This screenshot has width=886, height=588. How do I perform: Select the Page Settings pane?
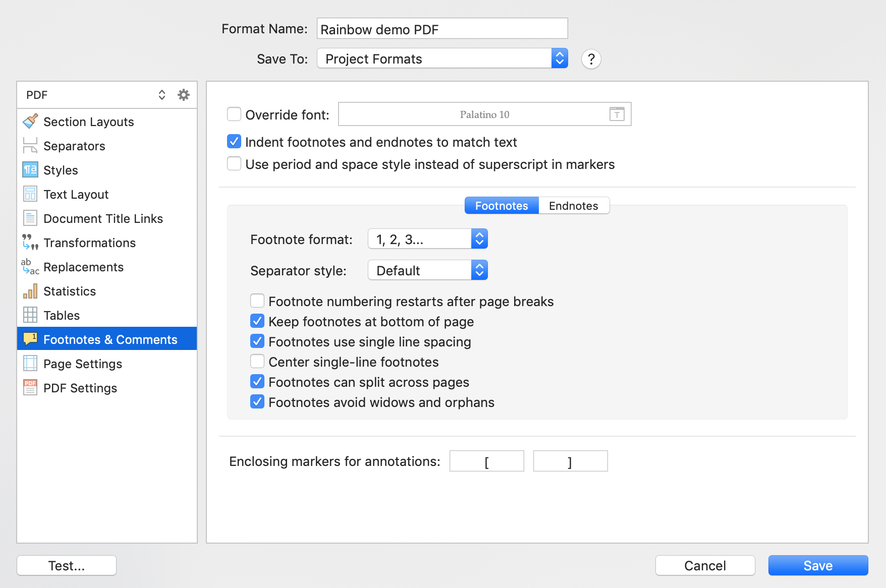pos(107,364)
